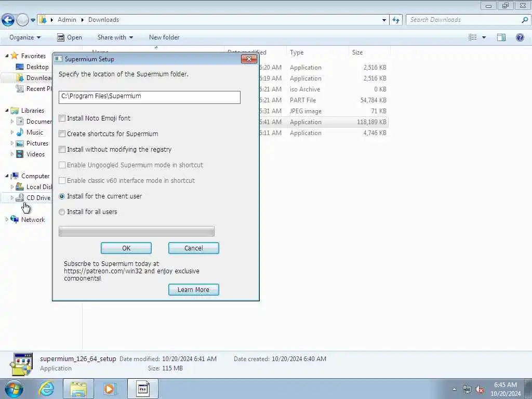The image size is (532, 399).
Task: Click the Supermium folder path field
Action: coord(149,97)
